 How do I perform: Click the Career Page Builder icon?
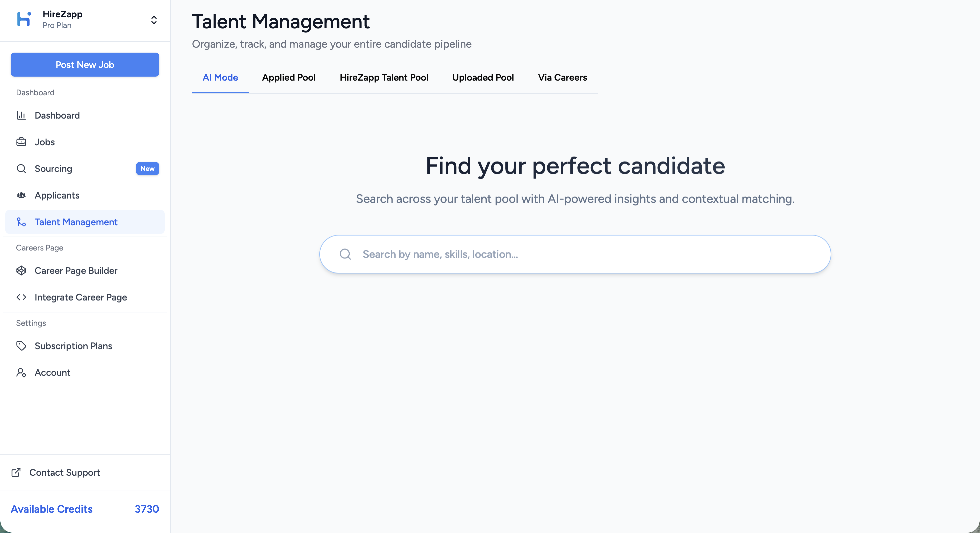click(21, 271)
